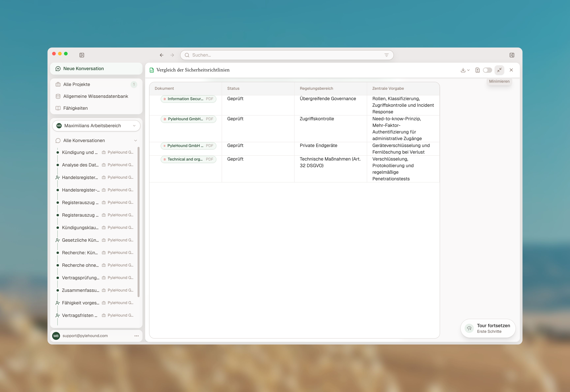Image resolution: width=570 pixels, height=392 pixels.
Task: Open account options three-dot menu
Action: click(136, 336)
